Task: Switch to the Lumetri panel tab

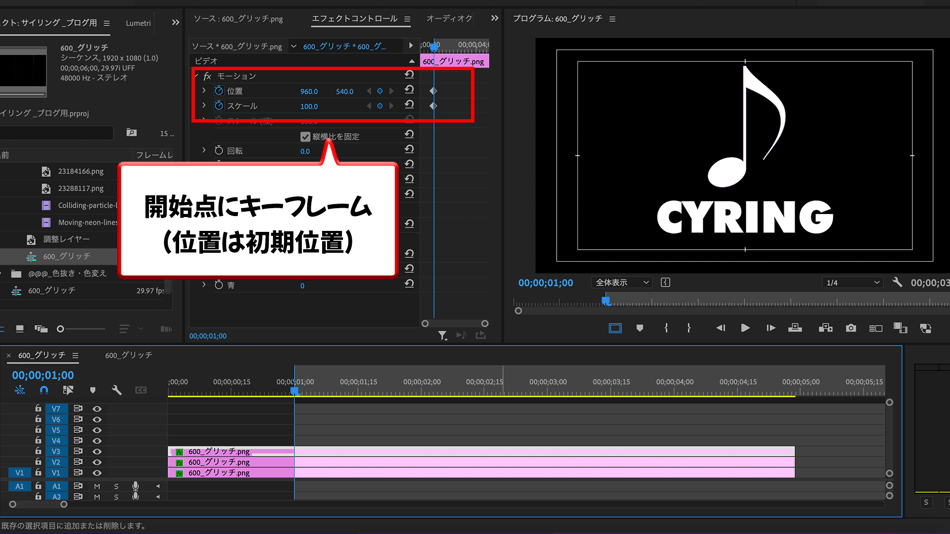Action: pos(138,23)
